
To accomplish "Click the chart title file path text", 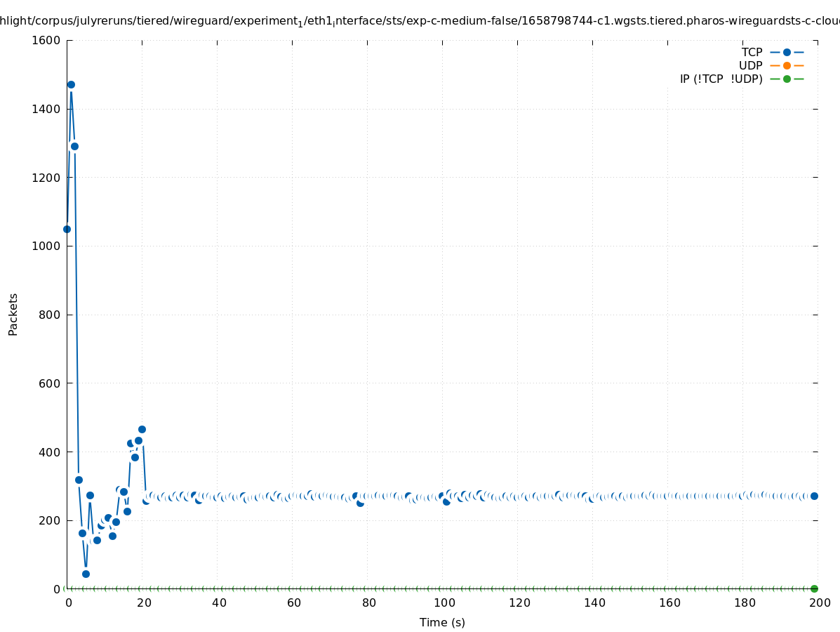I will coord(420,21).
